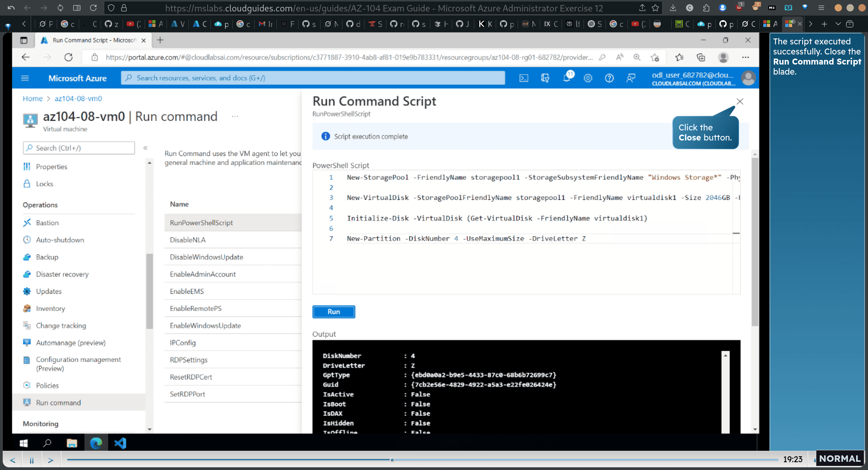Go to previous guide step arrow
This screenshot has height=470, width=868.
(12, 460)
